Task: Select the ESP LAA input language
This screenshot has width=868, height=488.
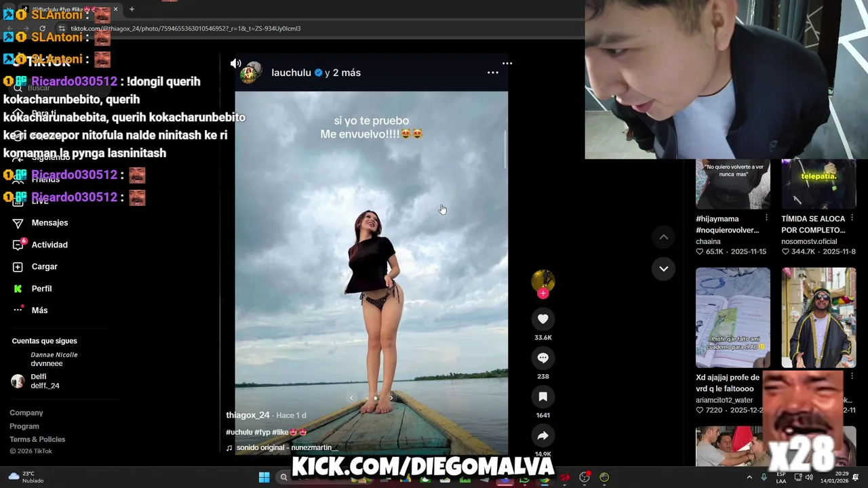Action: pos(781,477)
